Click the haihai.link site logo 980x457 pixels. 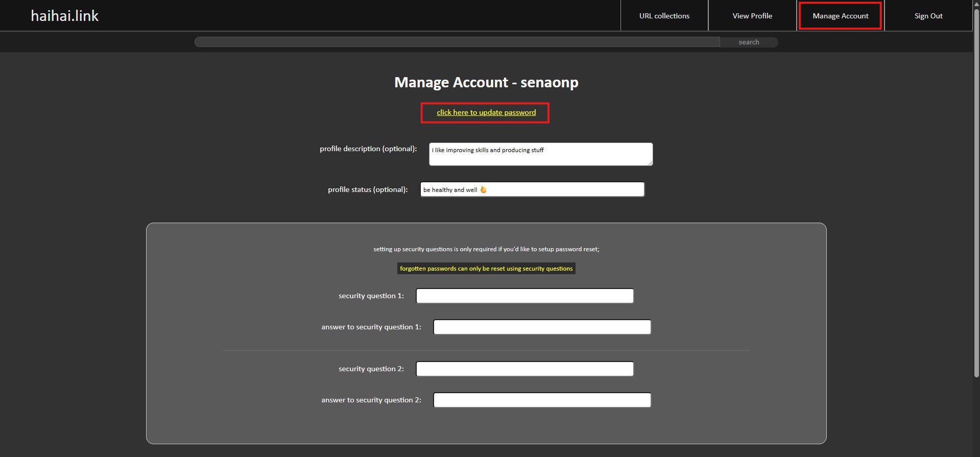[x=65, y=16]
